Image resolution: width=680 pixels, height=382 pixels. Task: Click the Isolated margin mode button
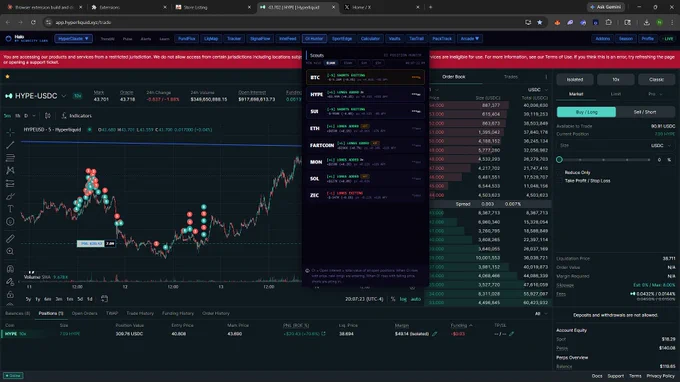click(x=575, y=79)
